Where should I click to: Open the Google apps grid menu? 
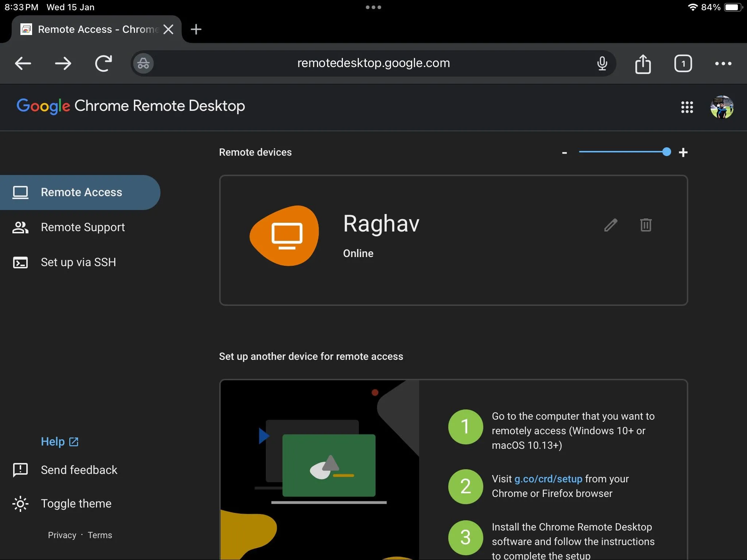687,107
